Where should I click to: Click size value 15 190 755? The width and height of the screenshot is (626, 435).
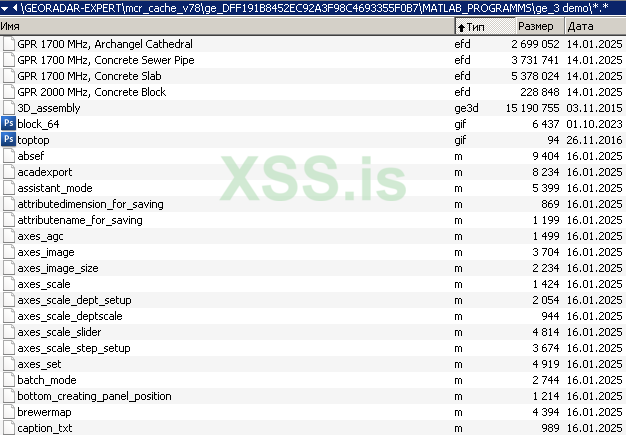point(533,108)
